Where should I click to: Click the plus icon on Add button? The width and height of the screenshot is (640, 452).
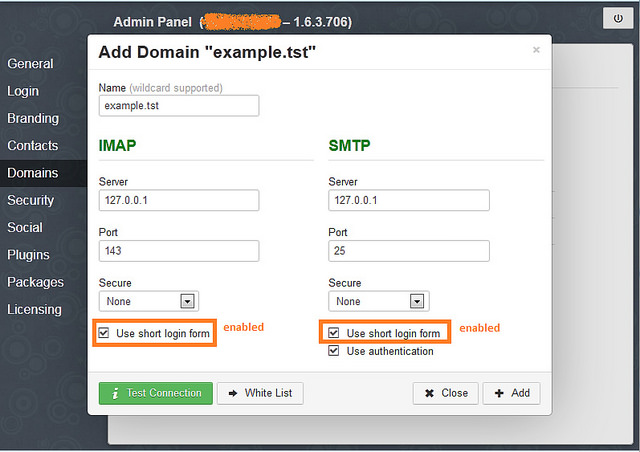click(498, 393)
